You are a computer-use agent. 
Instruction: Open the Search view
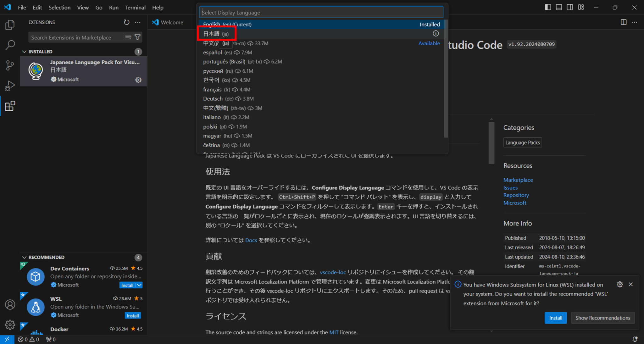(10, 45)
